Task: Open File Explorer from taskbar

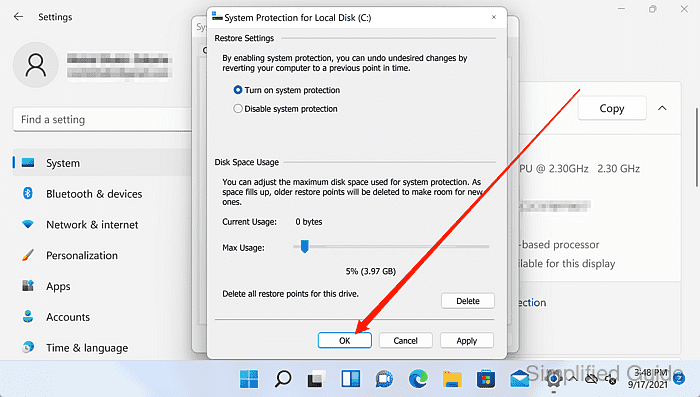Action: (x=452, y=379)
